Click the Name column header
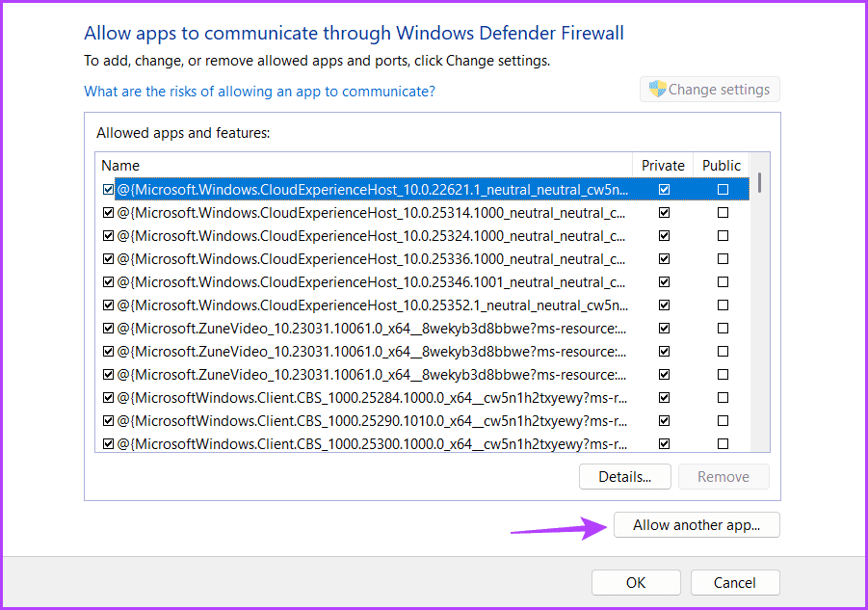This screenshot has height=610, width=868. tap(364, 166)
